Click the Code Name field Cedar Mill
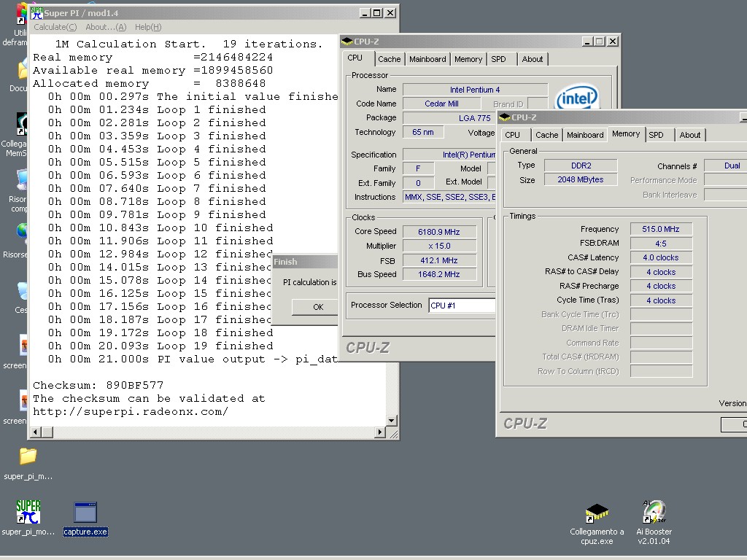 pyautogui.click(x=441, y=104)
